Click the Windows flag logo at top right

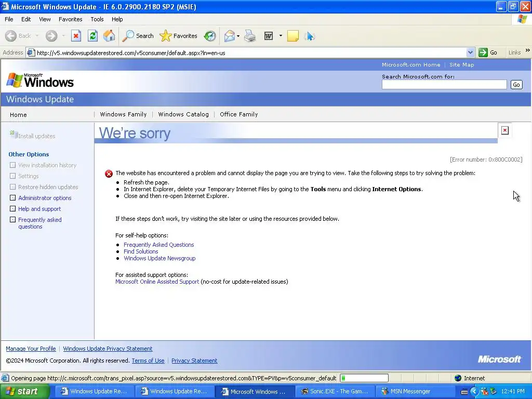coord(523,19)
